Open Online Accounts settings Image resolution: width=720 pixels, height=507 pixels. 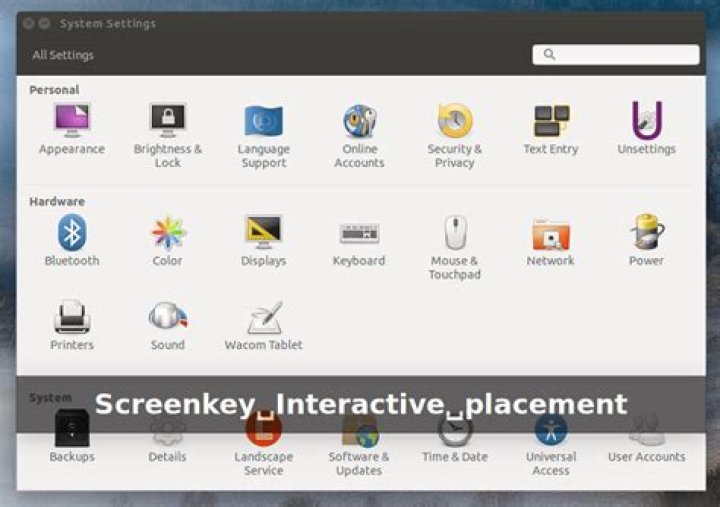click(x=359, y=136)
